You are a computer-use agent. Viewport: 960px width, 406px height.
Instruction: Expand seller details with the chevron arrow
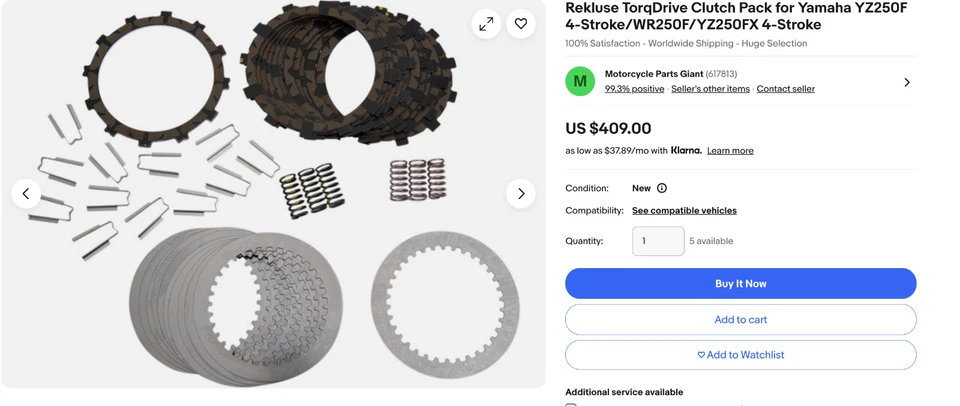907,82
